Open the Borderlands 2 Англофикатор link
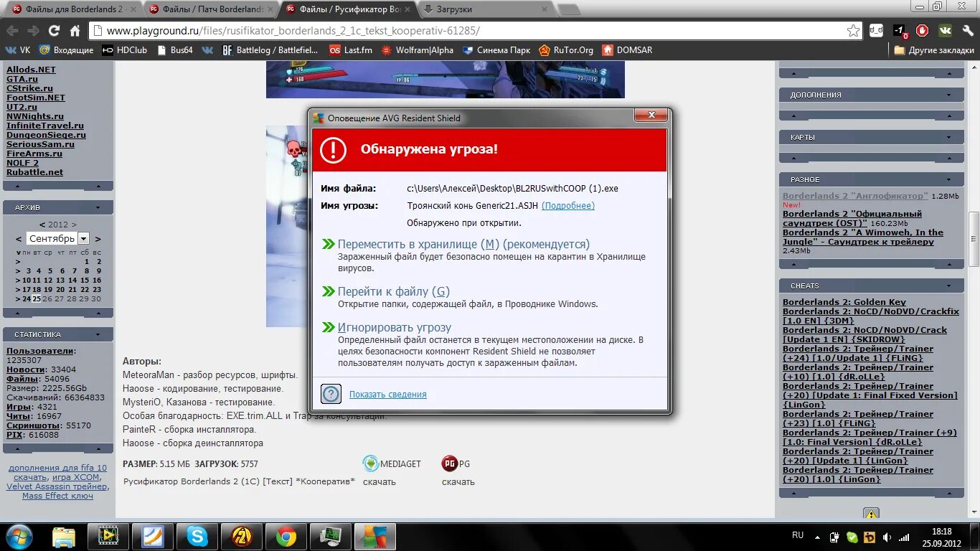Viewport: 980px width, 551px height. click(855, 196)
